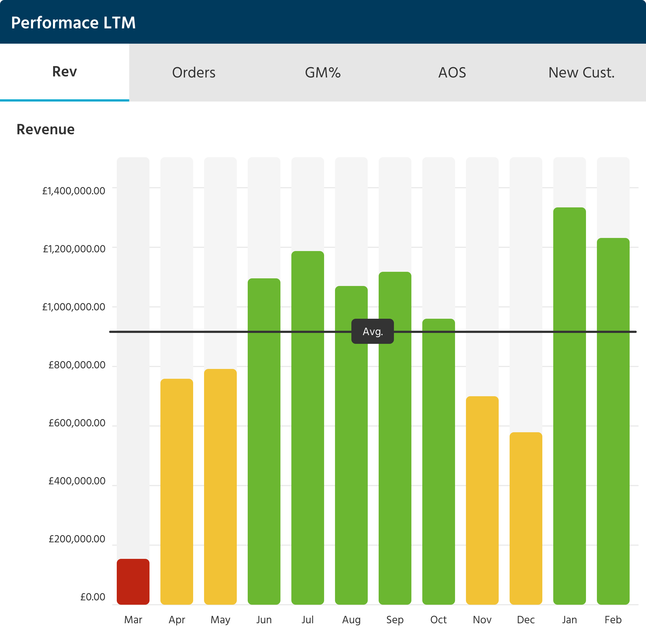This screenshot has width=646, height=644.
Task: Click the Revenue chart heading
Action: tap(46, 129)
